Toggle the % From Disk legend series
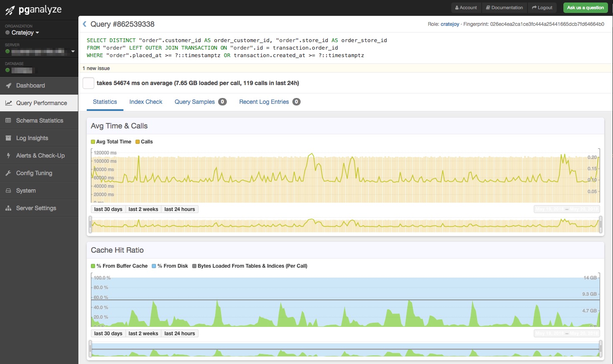This screenshot has width=613, height=364. tap(170, 266)
